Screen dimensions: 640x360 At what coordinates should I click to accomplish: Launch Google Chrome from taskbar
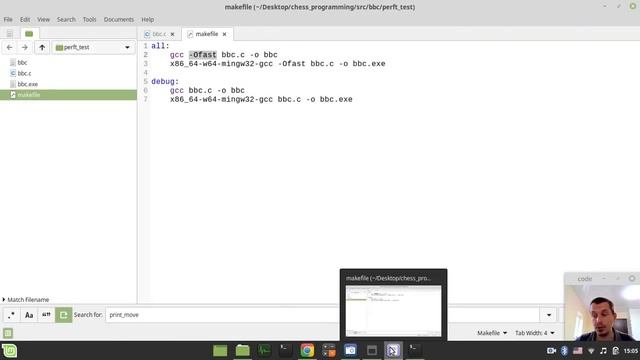(307, 351)
